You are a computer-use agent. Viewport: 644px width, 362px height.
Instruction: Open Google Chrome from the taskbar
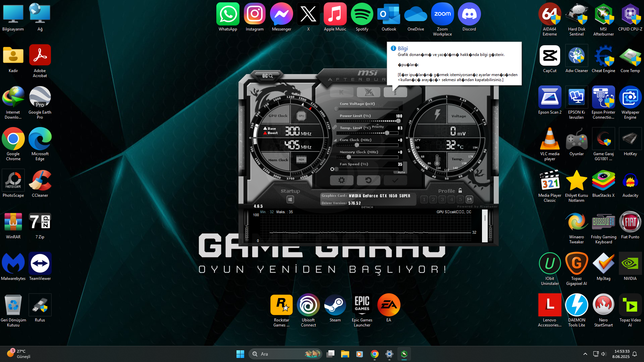374,354
